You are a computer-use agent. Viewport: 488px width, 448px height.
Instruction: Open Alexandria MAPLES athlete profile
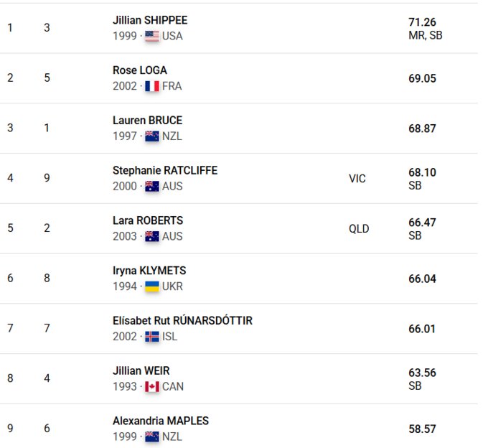161,421
